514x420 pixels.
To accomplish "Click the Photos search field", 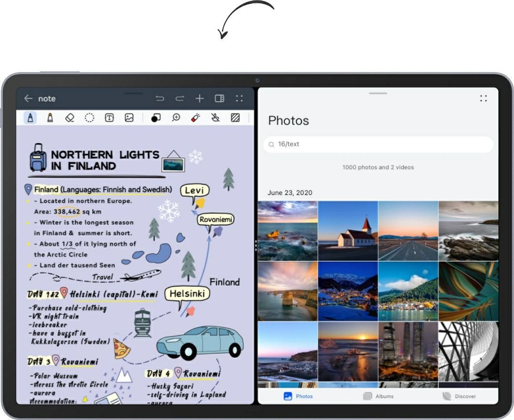I will (378, 144).
